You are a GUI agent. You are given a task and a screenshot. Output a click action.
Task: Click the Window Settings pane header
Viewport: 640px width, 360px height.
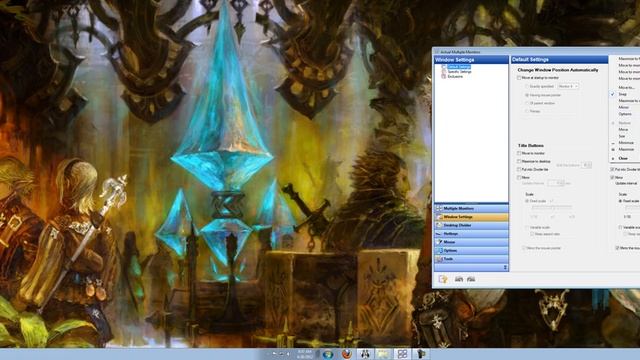471,60
